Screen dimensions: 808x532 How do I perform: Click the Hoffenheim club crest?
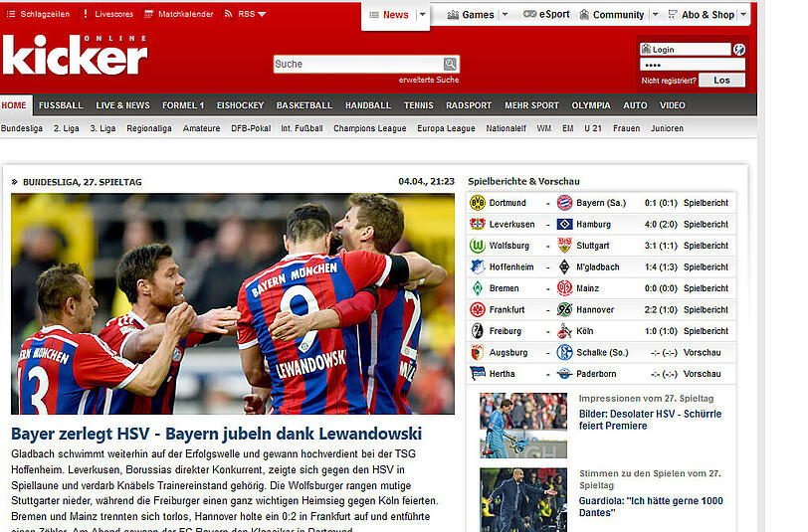[x=478, y=266]
